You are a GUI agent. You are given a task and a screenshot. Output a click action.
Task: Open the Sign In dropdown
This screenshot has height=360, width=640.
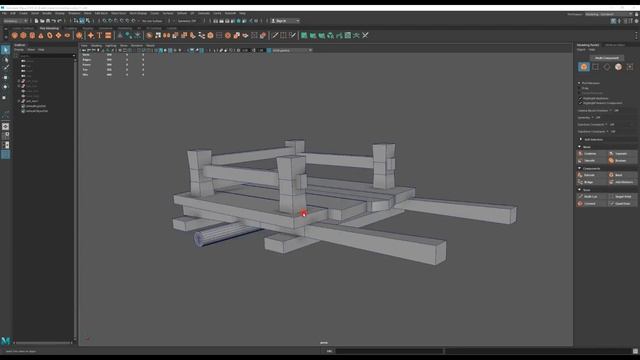coord(285,21)
